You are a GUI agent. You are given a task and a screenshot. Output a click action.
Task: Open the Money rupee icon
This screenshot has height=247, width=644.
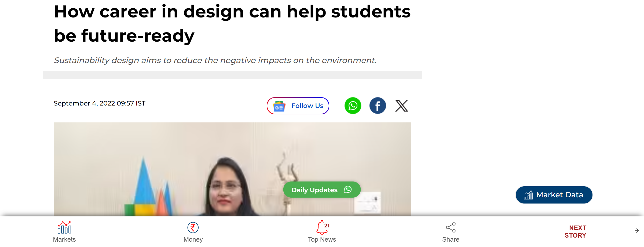coord(193,228)
